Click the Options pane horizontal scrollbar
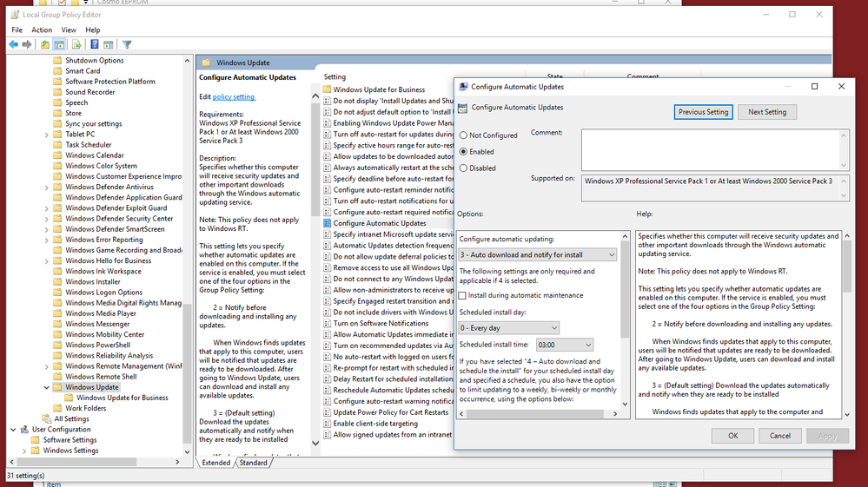Screen dimensions: 868x487 (538, 414)
